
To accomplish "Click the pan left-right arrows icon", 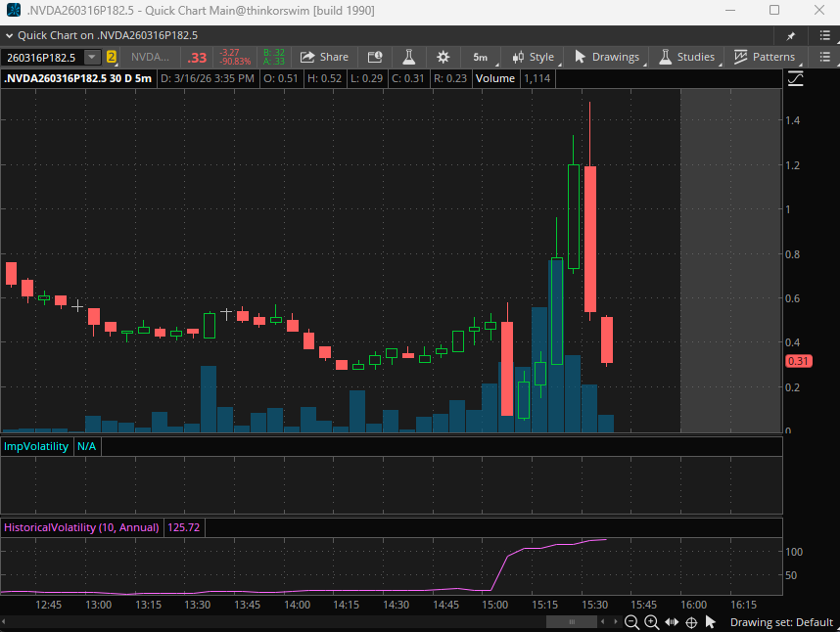I will click(x=672, y=622).
